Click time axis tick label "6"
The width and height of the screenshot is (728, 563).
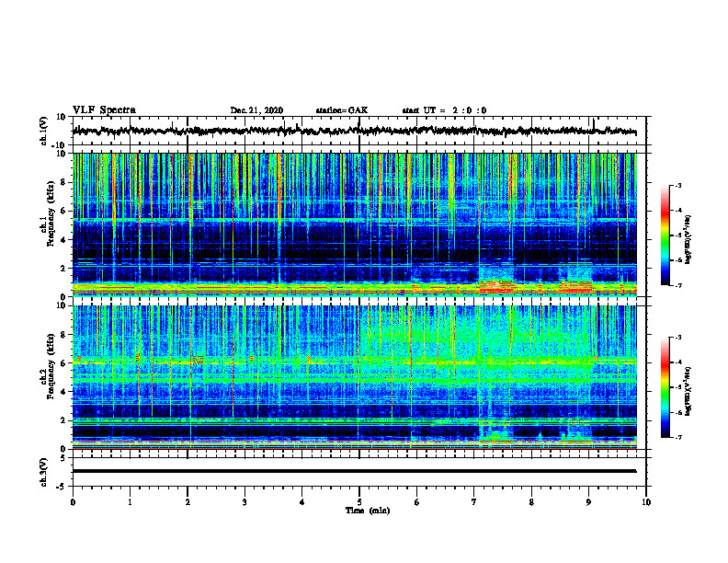coord(417,502)
